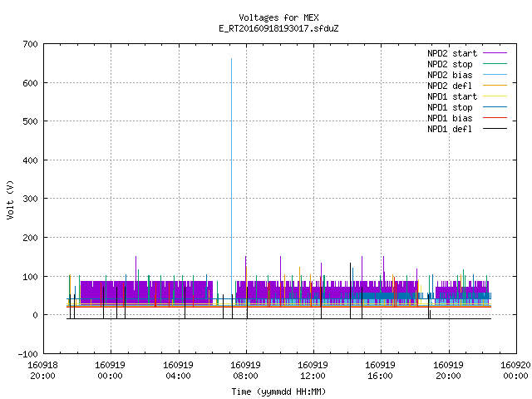Select the NPD2 bias legend label
This screenshot has height=399, width=532.
450,75
